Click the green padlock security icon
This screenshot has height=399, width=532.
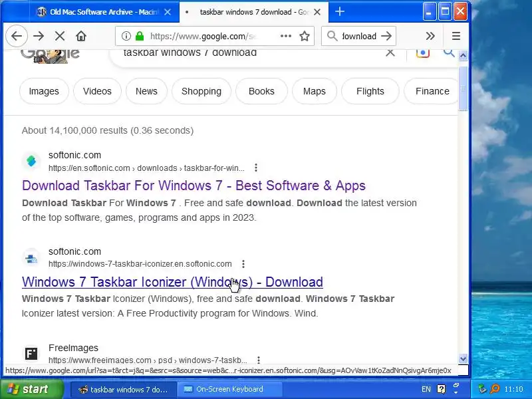(140, 36)
